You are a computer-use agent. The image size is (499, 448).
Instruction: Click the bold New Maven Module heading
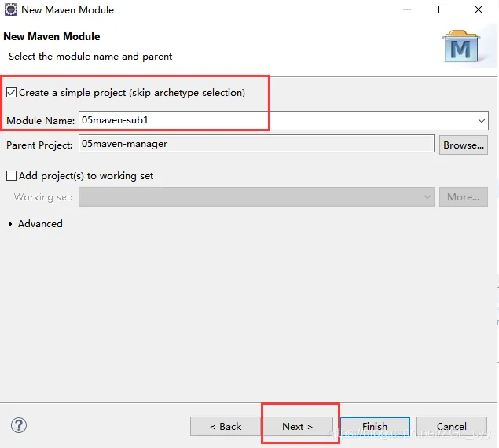click(x=52, y=37)
